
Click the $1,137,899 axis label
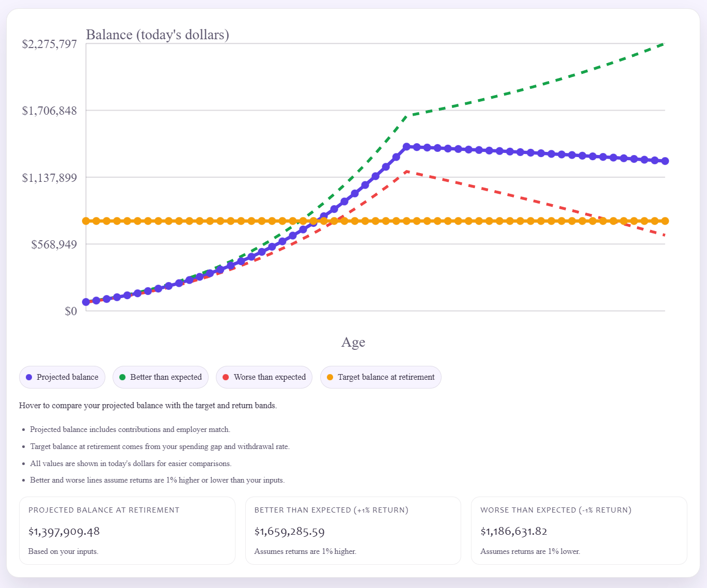(50, 178)
